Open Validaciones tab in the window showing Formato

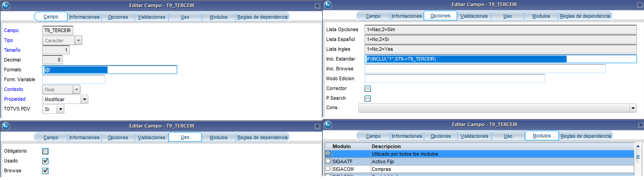(x=151, y=17)
